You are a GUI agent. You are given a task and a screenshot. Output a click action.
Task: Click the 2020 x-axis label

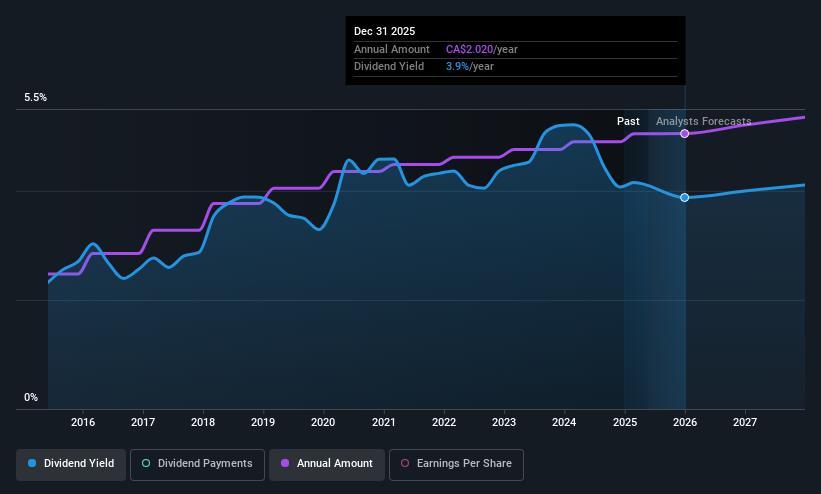(x=323, y=422)
